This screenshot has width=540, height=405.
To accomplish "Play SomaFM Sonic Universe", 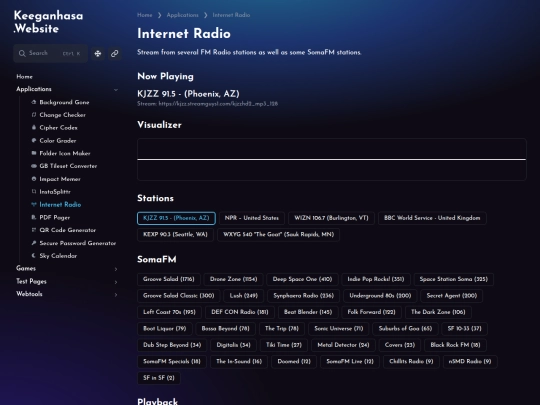I will coord(339,329).
